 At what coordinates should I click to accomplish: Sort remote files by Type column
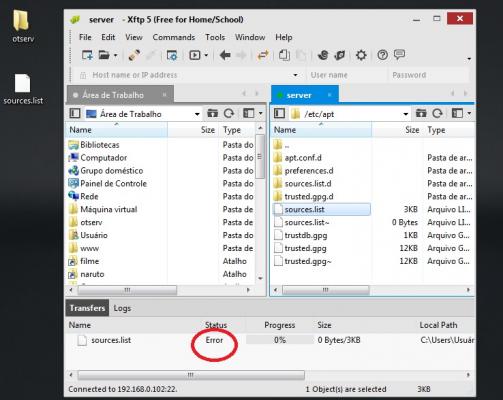450,130
